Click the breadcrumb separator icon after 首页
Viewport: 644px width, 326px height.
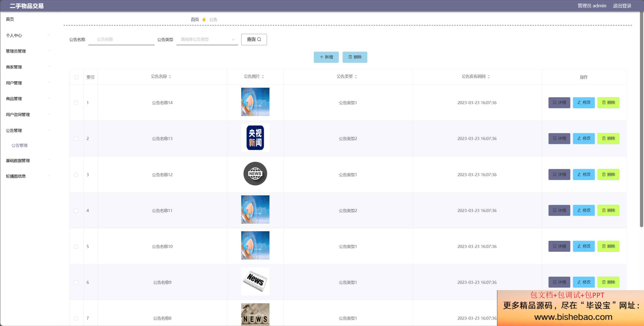204,19
